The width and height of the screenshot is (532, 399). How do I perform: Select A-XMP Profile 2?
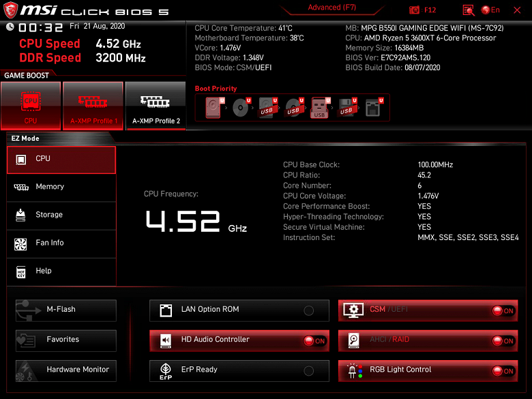click(x=156, y=106)
